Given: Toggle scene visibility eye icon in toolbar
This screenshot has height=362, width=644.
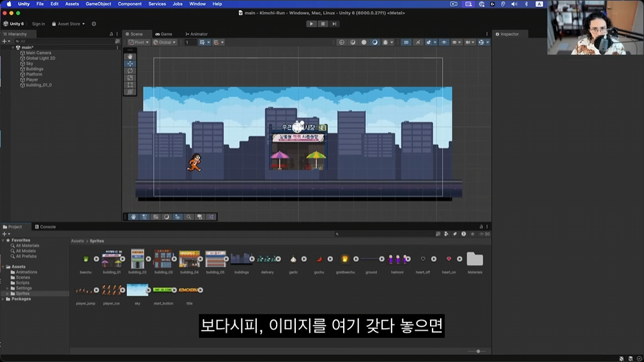Looking at the screenshot, I should click(x=444, y=42).
